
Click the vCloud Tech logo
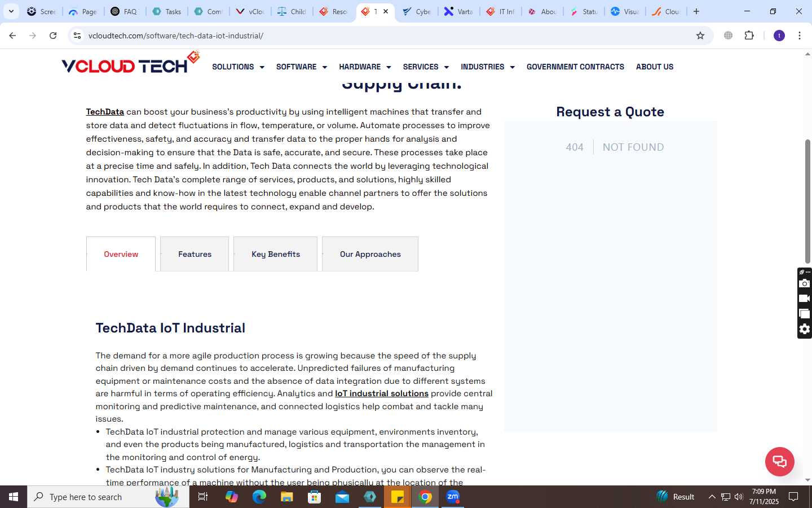(x=130, y=63)
